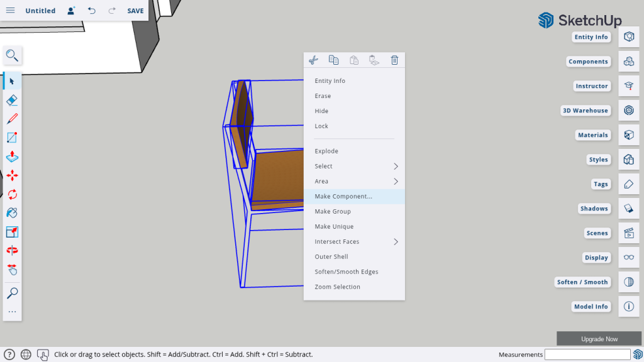
Task: Open the 3D Warehouse panel icon
Action: [628, 111]
